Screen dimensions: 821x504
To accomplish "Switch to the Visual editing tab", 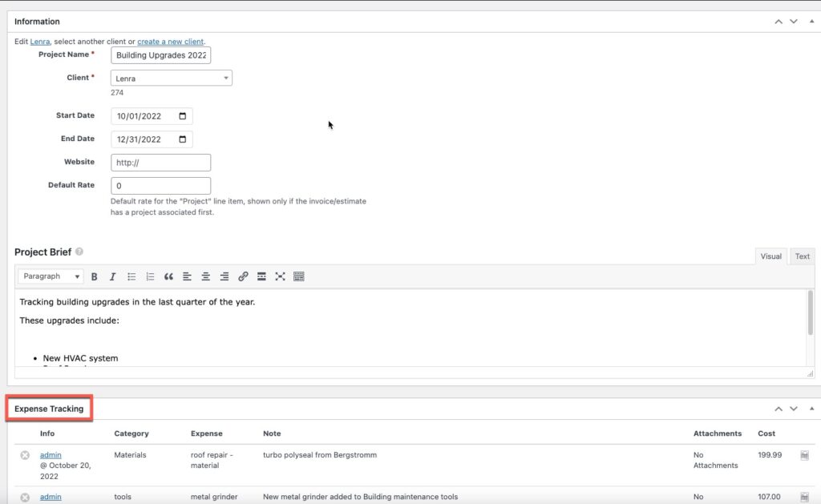I will (770, 256).
